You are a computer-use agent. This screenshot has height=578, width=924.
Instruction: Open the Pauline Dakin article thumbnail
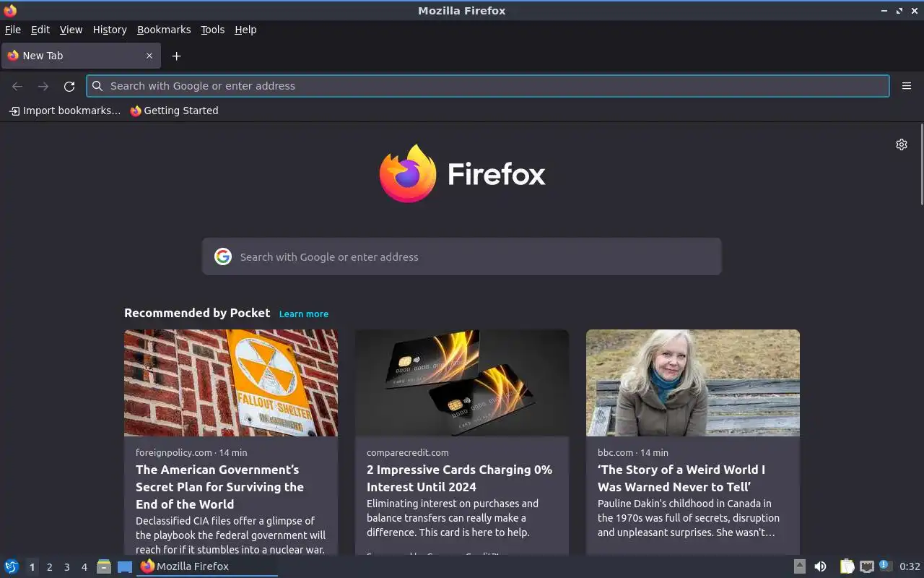coord(693,383)
